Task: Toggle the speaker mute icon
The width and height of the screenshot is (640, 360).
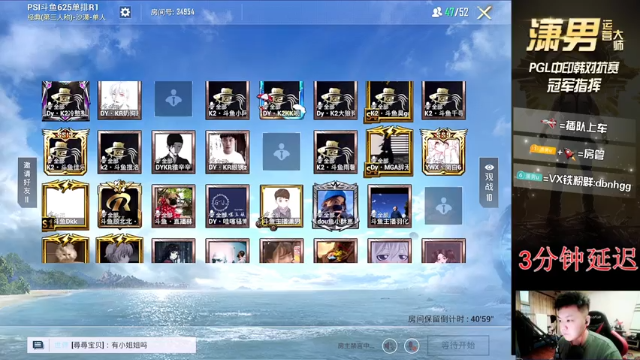Action: point(389,346)
